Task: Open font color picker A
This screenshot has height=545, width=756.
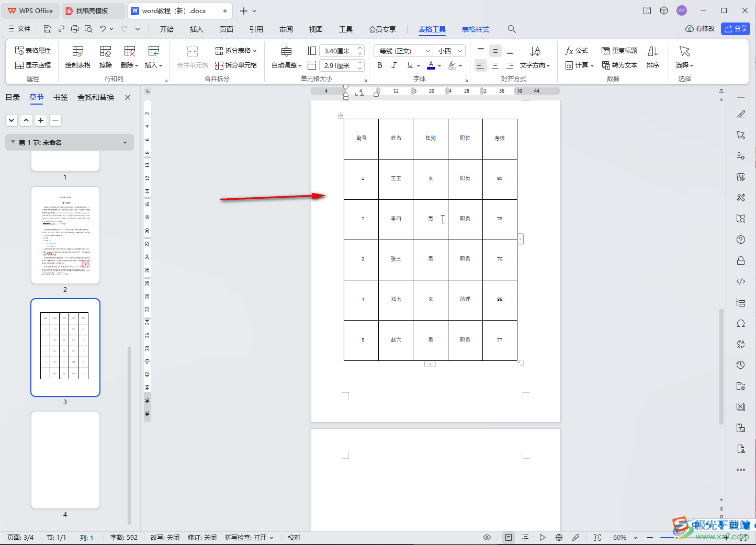Action: point(431,65)
